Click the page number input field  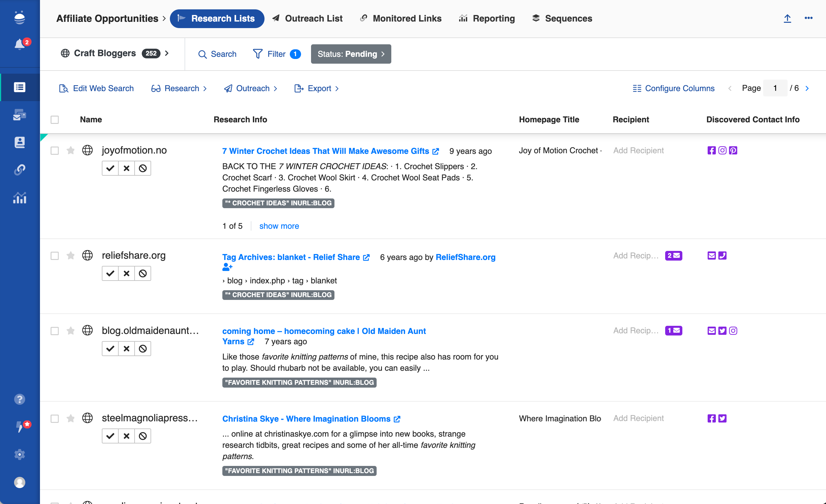(x=775, y=88)
